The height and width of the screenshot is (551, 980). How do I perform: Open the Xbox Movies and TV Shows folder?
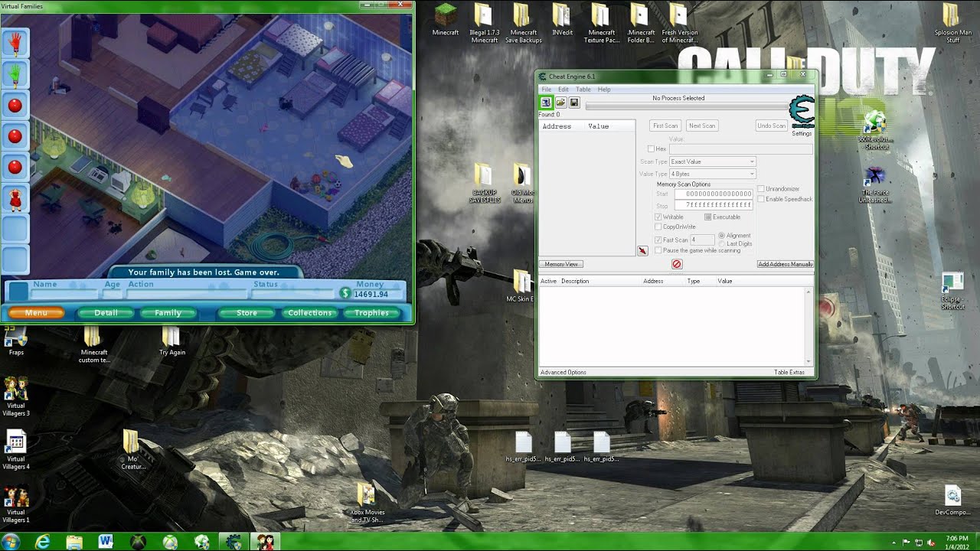click(x=367, y=503)
